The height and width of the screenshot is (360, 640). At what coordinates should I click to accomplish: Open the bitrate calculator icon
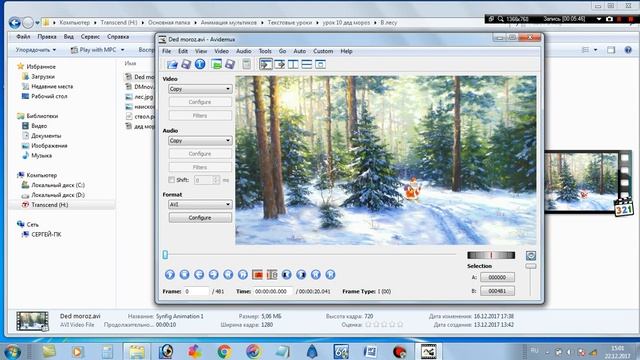click(247, 64)
